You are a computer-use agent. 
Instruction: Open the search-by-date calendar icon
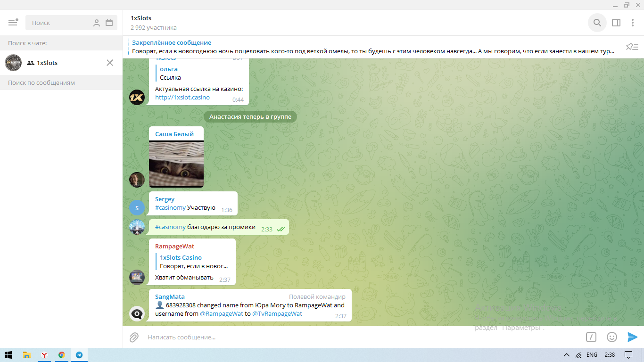click(109, 23)
